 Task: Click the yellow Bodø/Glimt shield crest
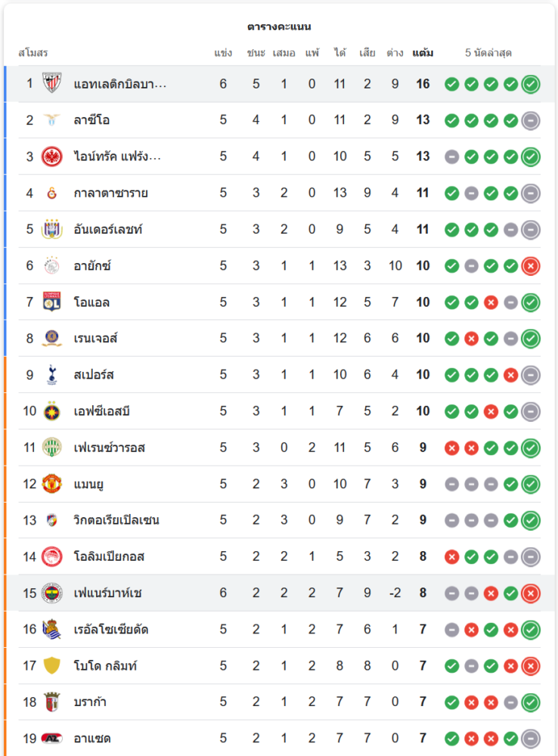point(52,665)
